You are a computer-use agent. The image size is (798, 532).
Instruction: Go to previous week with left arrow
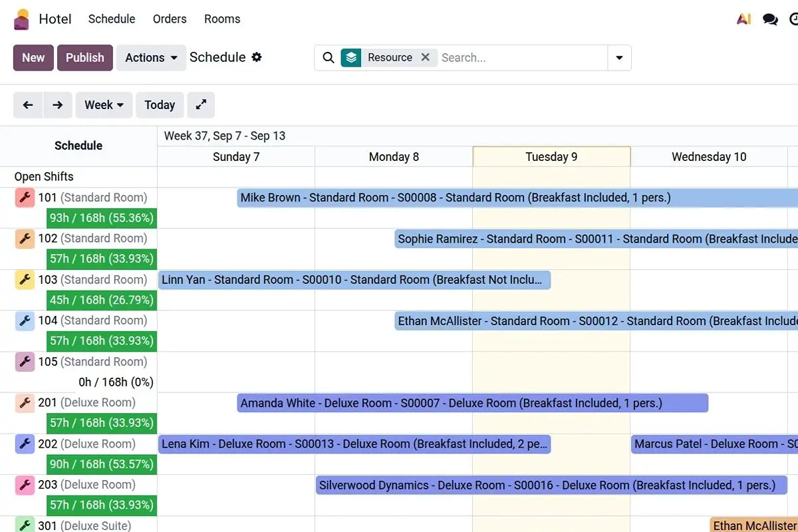28,105
